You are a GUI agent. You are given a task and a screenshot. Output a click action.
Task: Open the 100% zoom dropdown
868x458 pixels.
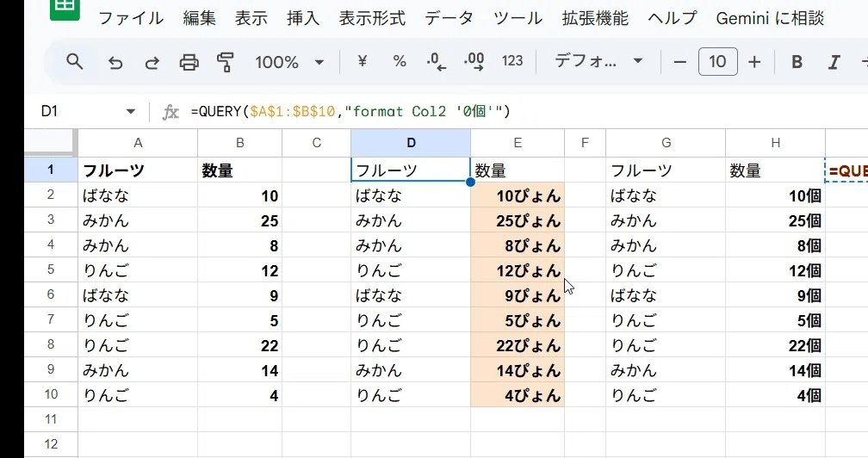289,62
